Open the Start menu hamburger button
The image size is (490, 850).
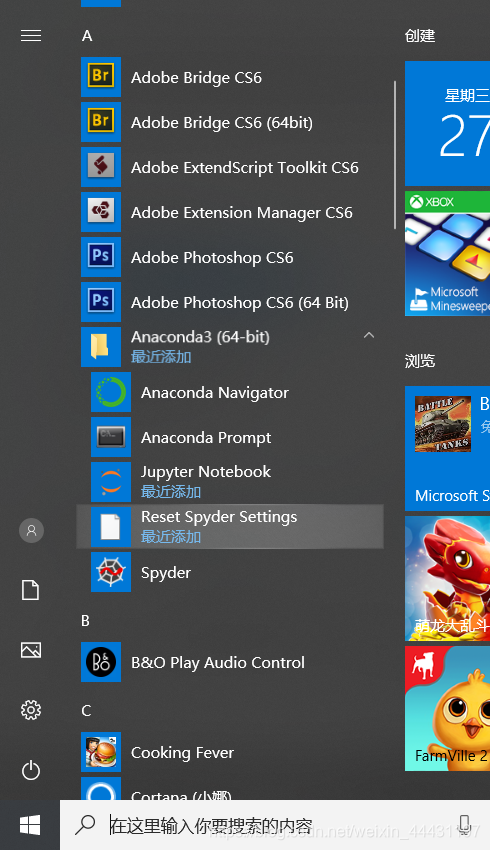tap(31, 36)
